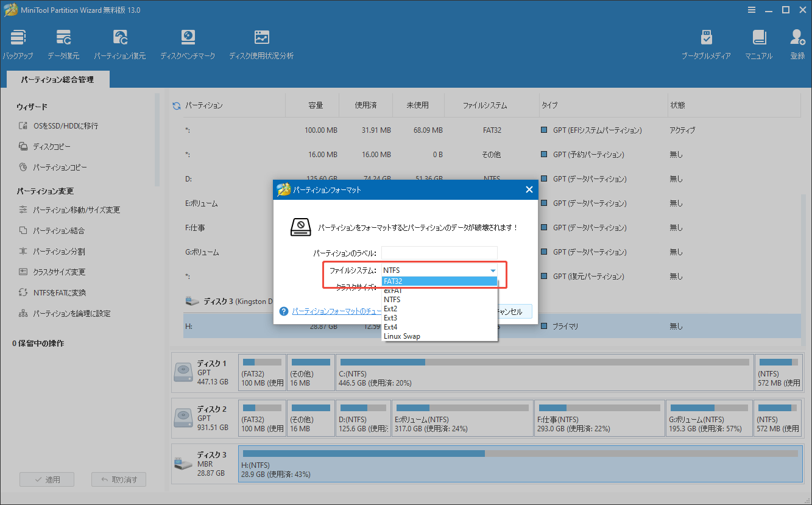Open the バックアップ tool in the toolbar

pyautogui.click(x=18, y=44)
